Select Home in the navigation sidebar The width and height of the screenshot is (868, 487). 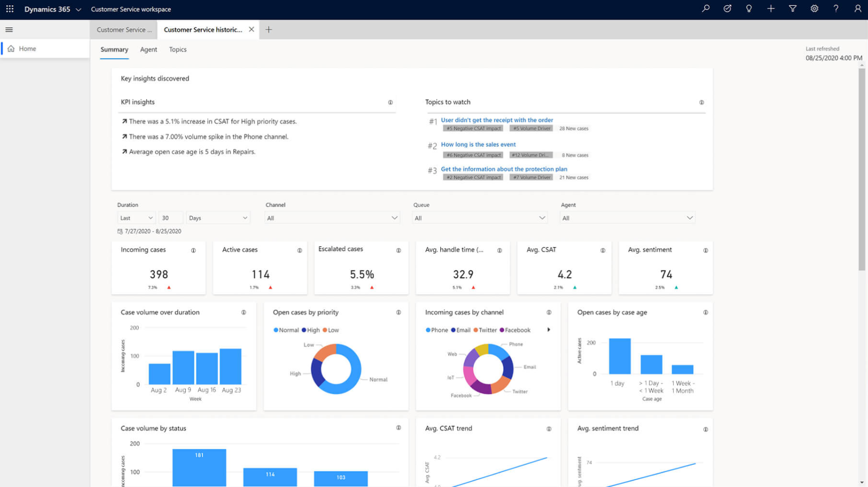[27, 49]
